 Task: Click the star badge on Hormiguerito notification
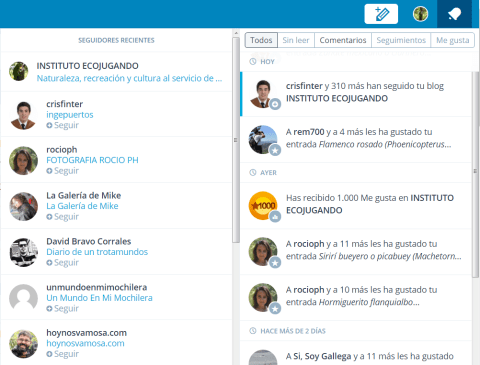275,309
